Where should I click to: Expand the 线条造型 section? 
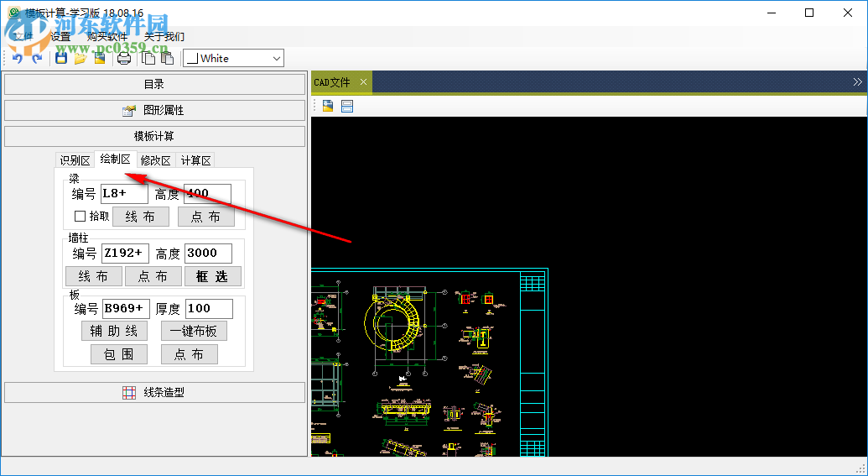click(154, 392)
